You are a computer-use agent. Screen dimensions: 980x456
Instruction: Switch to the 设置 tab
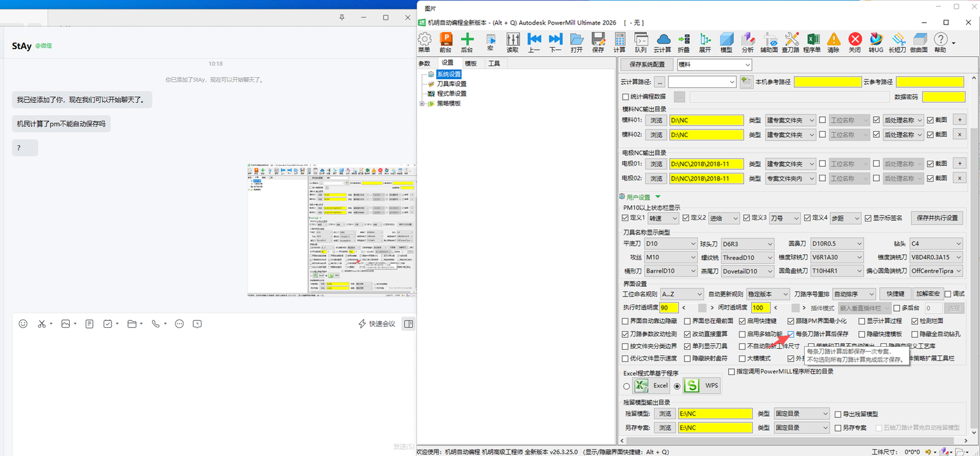[x=448, y=63]
